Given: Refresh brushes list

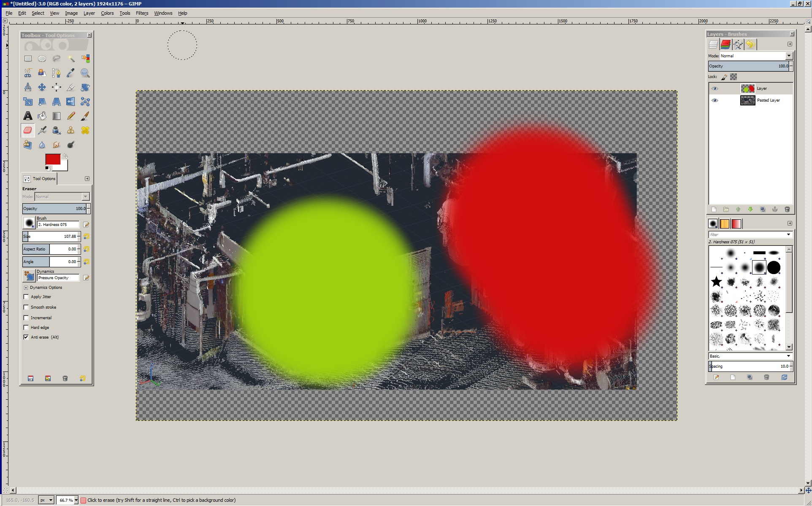Looking at the screenshot, I should click(x=784, y=377).
